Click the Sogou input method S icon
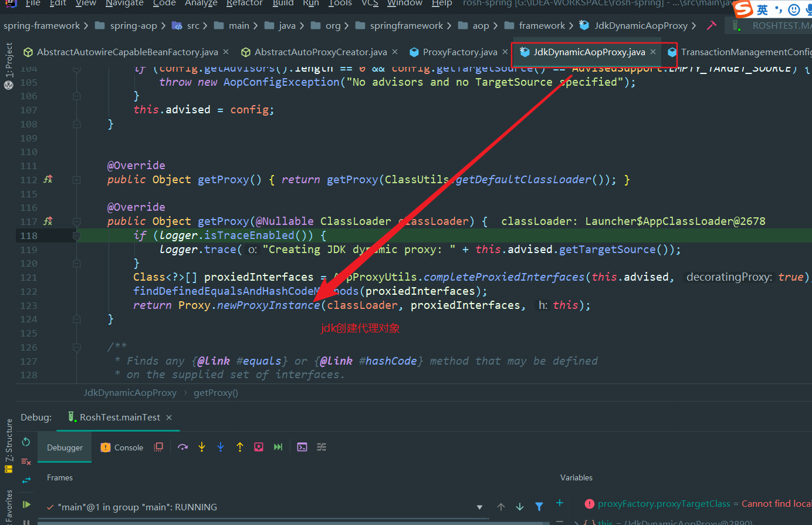This screenshot has width=812, height=525. 743,9
